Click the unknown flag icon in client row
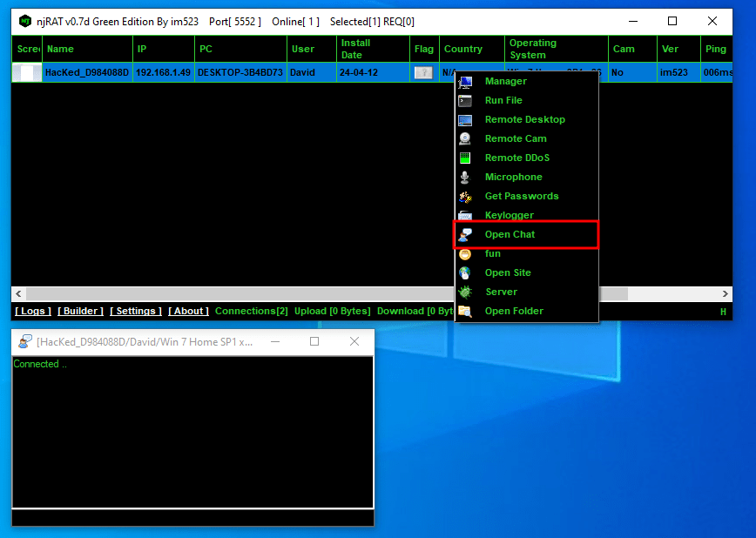Screen dimensions: 756x538 coord(424,73)
